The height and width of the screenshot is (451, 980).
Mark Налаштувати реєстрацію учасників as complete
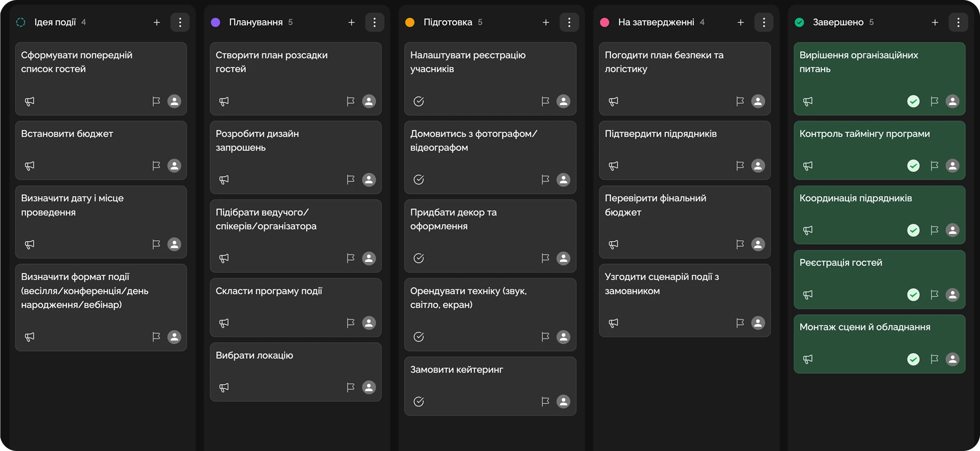pyautogui.click(x=419, y=101)
